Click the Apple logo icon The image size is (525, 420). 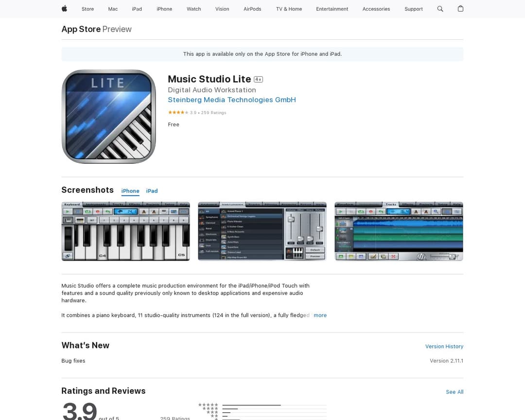pos(64,9)
